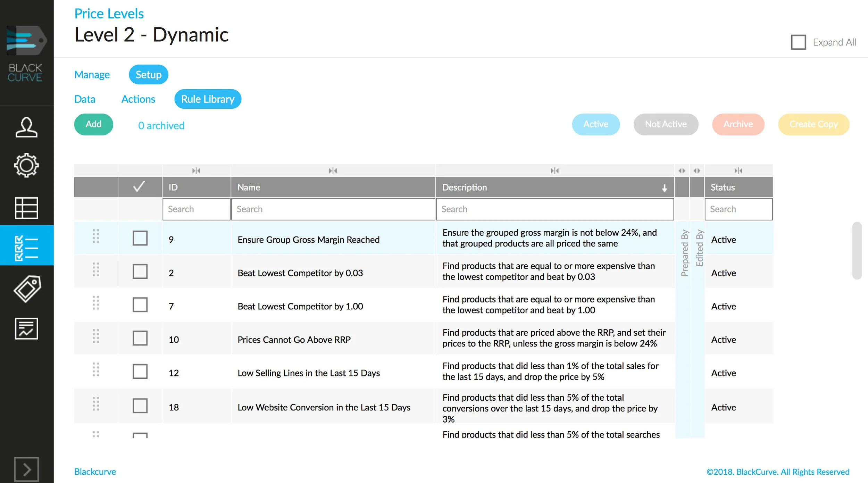
Task: Select 'Low Website Conversion in the Last 15 Days'
Action: click(x=324, y=407)
